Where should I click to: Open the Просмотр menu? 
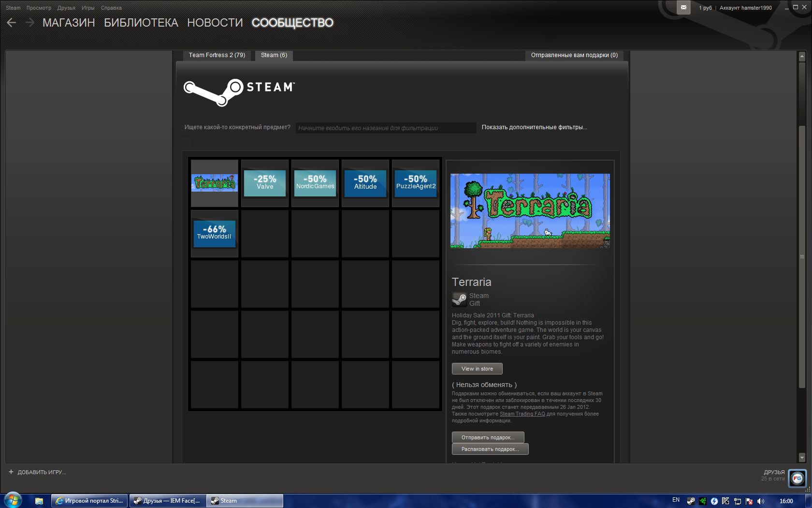39,8
